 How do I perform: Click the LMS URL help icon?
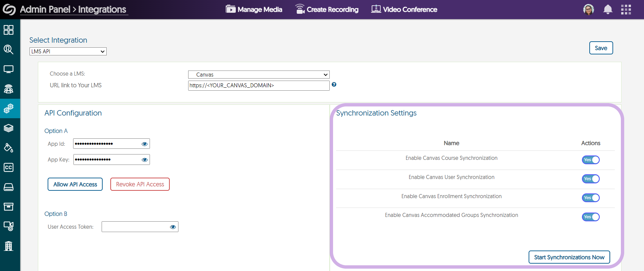pos(334,84)
